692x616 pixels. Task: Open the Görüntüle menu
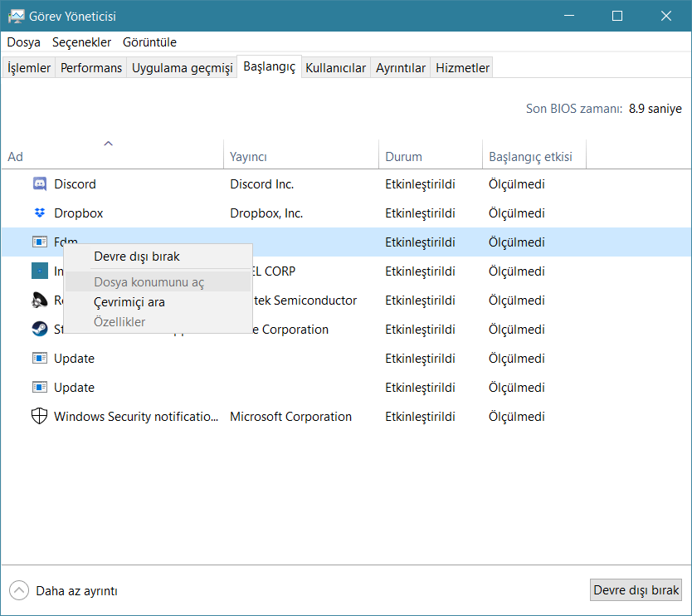click(x=149, y=42)
